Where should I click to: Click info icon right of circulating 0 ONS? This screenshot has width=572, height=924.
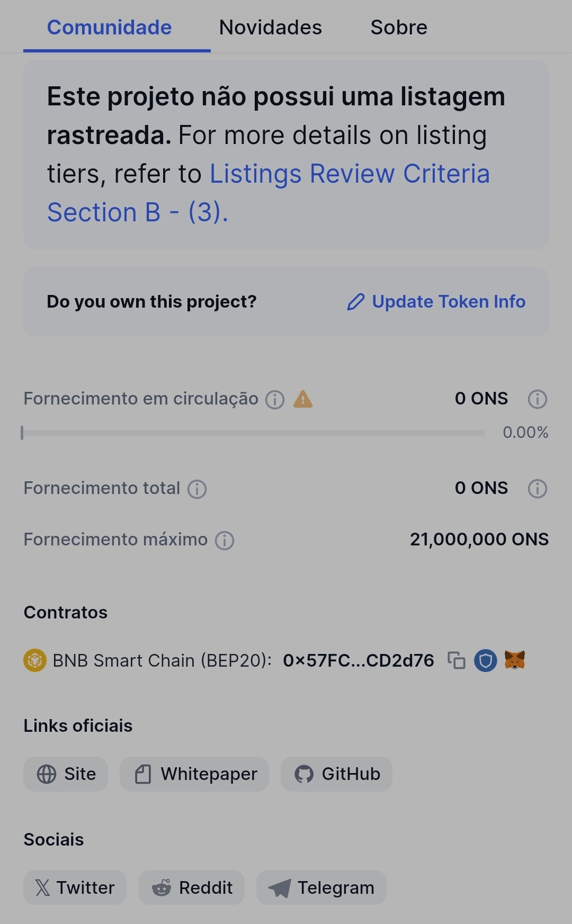pyautogui.click(x=537, y=399)
